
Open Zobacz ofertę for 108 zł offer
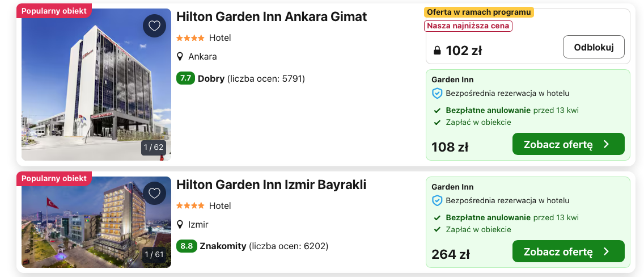point(569,144)
